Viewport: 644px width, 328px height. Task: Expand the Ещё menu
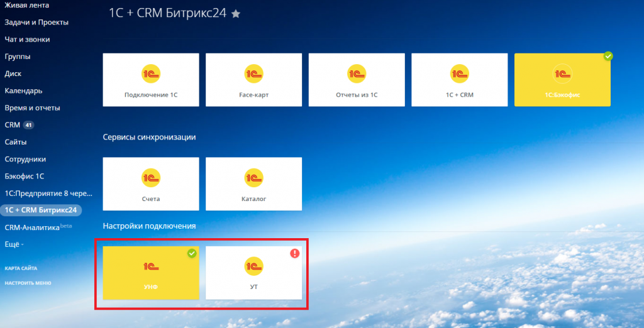[14, 244]
